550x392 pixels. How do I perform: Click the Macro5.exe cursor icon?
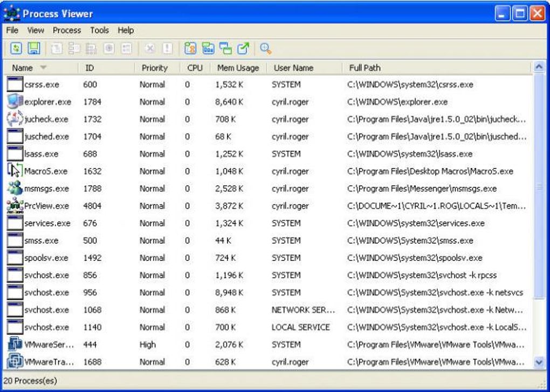coord(15,171)
